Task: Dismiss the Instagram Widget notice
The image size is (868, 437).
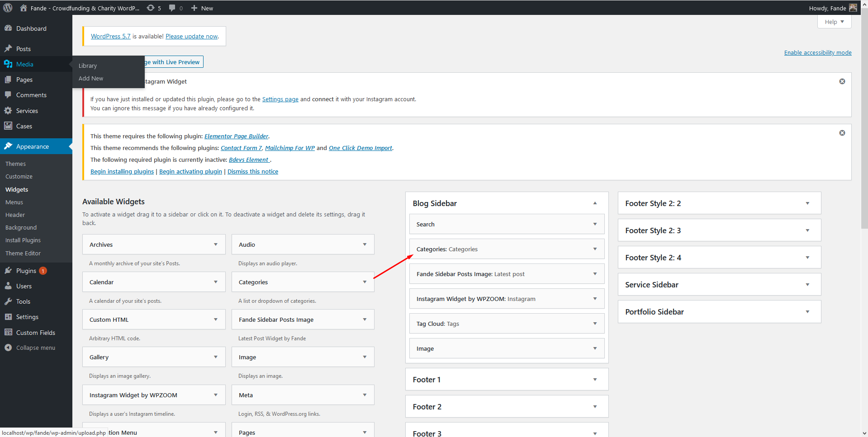Action: coord(842,81)
